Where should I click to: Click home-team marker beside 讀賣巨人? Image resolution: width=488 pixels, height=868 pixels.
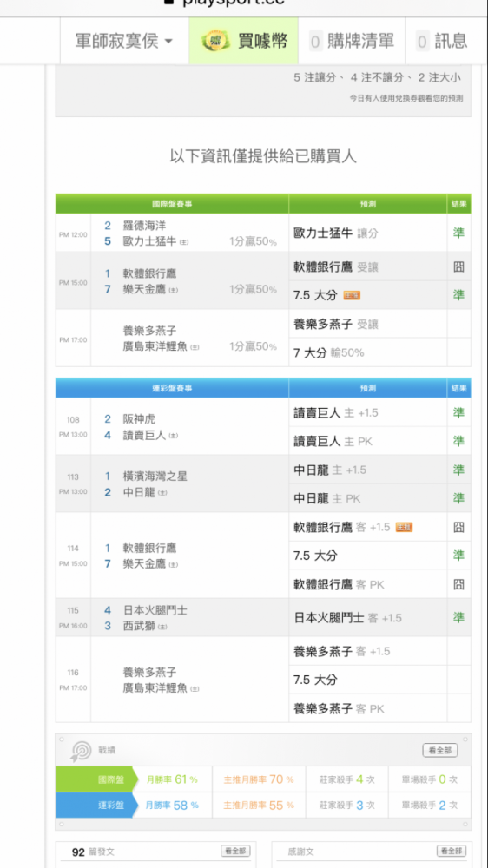[174, 436]
